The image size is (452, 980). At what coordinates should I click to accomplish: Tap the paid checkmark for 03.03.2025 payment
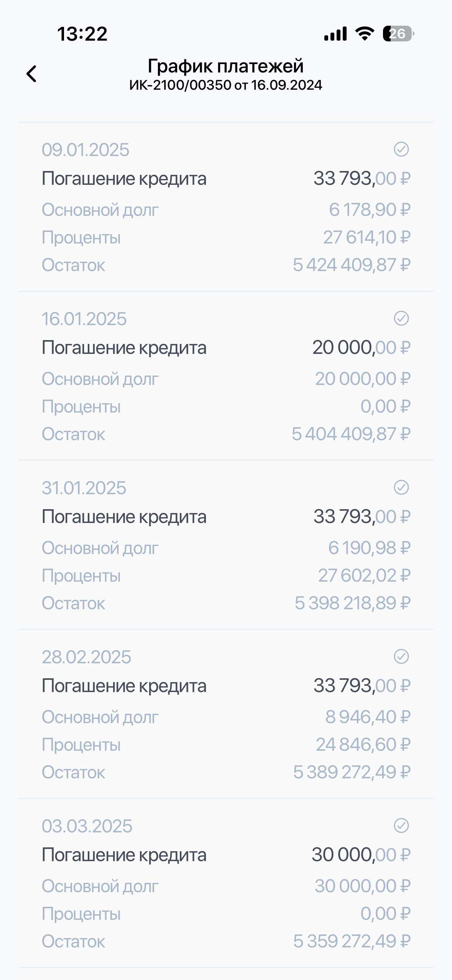click(x=401, y=825)
